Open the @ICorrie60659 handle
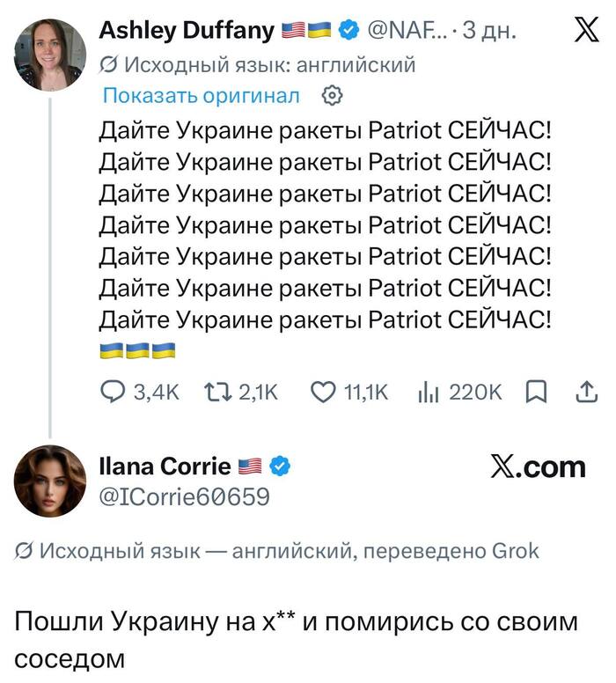This screenshot has height=683, width=616. click(x=185, y=496)
